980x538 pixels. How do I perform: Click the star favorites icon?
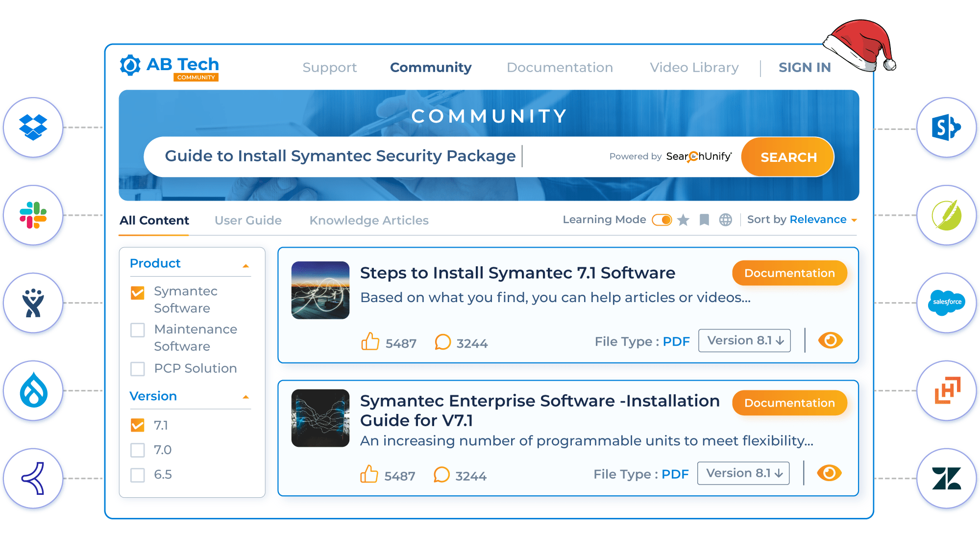tap(683, 220)
